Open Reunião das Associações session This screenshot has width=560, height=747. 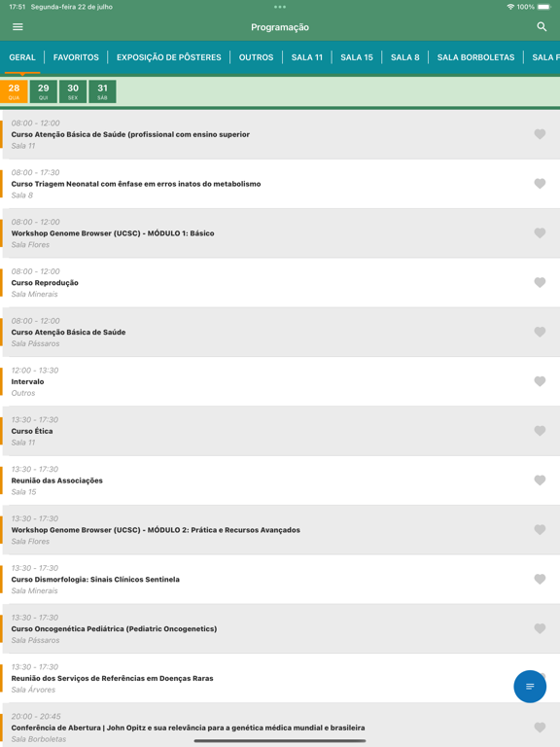point(280,480)
